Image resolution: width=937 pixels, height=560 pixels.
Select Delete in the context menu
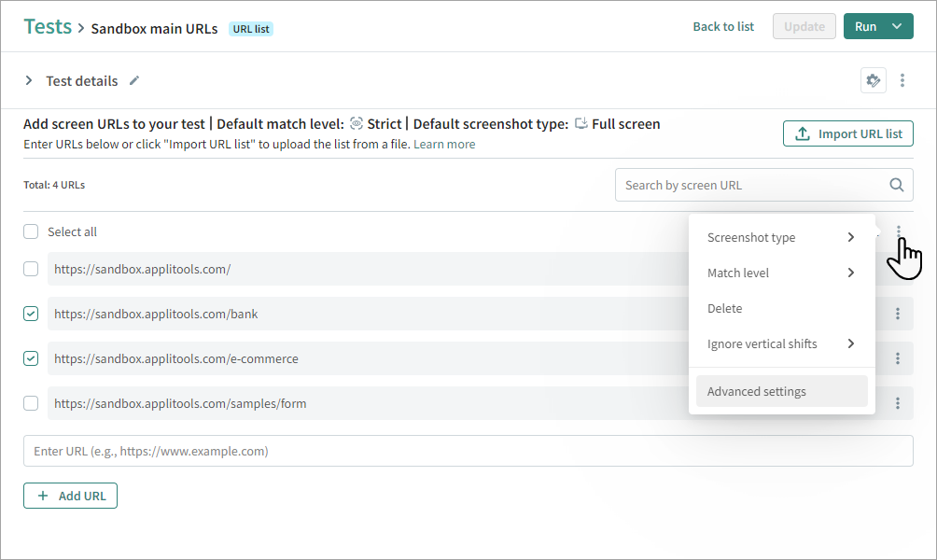[725, 308]
